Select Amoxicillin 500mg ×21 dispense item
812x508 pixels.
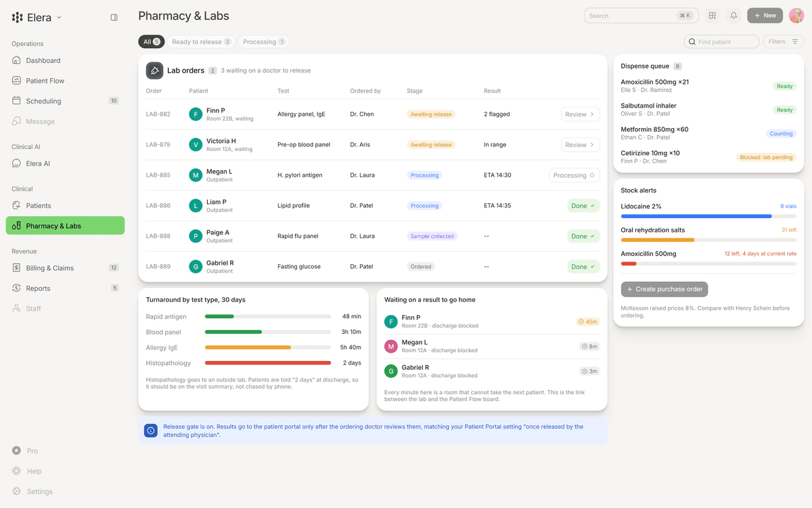(708, 86)
